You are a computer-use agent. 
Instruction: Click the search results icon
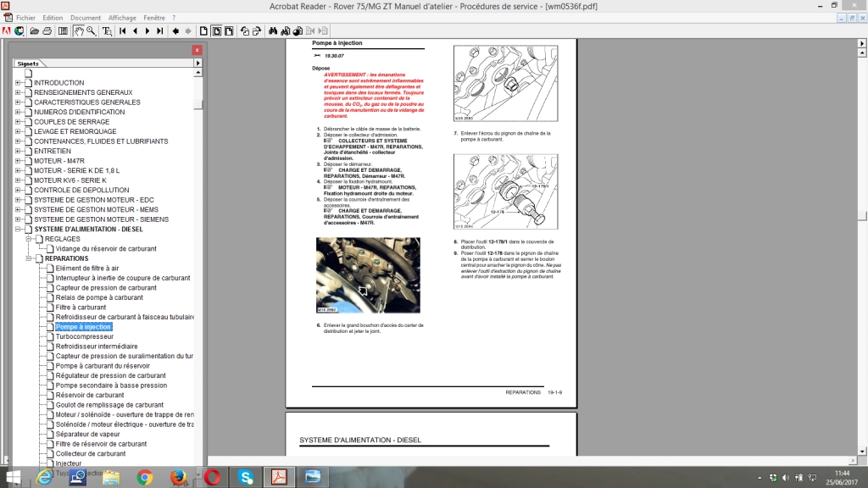point(298,31)
